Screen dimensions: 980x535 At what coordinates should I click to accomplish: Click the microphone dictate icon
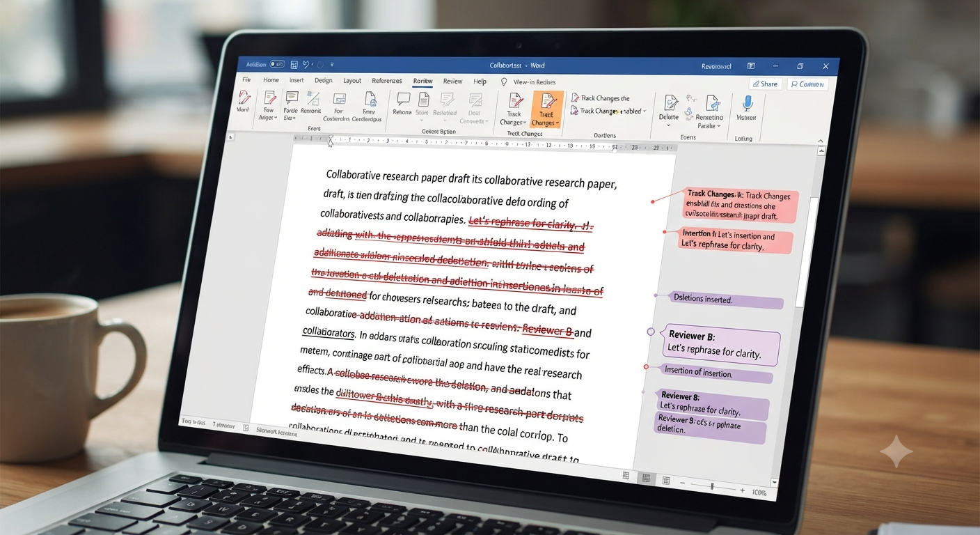[748, 104]
